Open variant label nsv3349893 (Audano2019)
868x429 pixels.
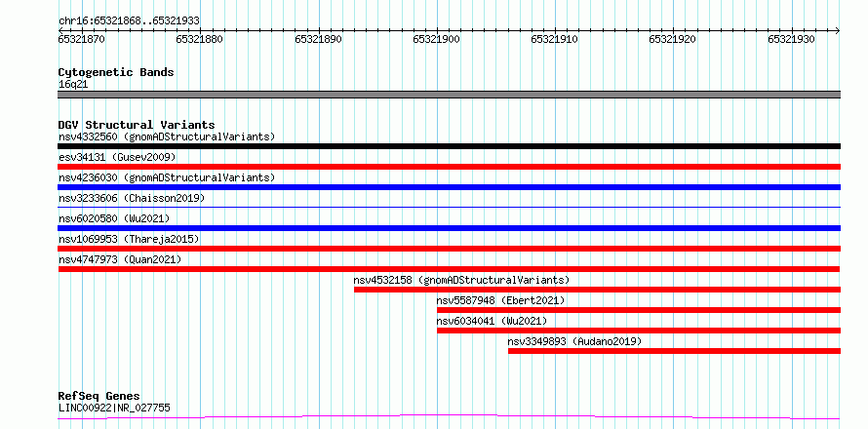click(574, 341)
